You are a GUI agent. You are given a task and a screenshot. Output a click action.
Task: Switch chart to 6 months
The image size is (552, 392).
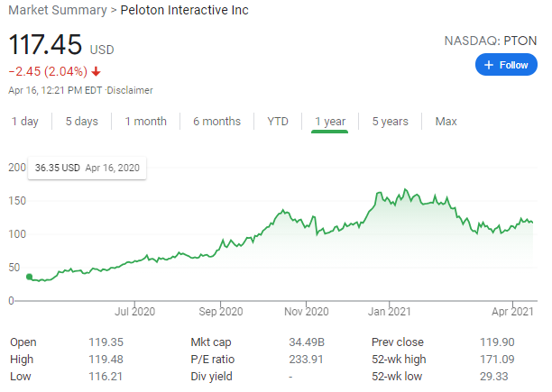point(216,122)
